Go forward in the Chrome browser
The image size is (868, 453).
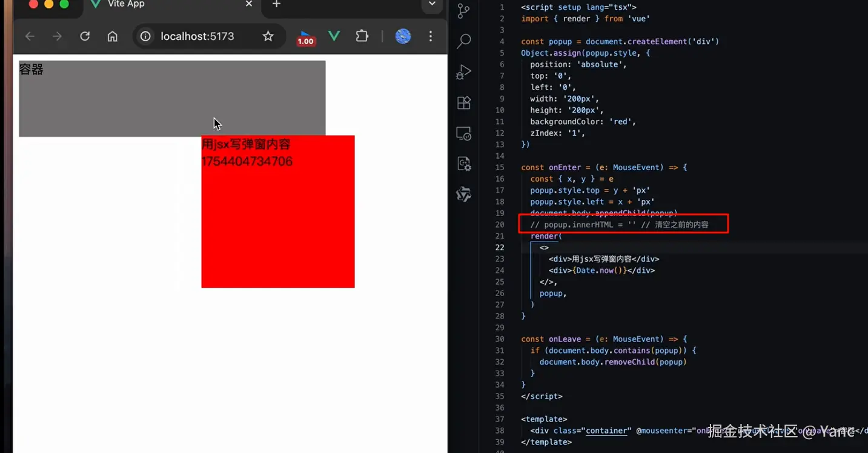click(57, 36)
